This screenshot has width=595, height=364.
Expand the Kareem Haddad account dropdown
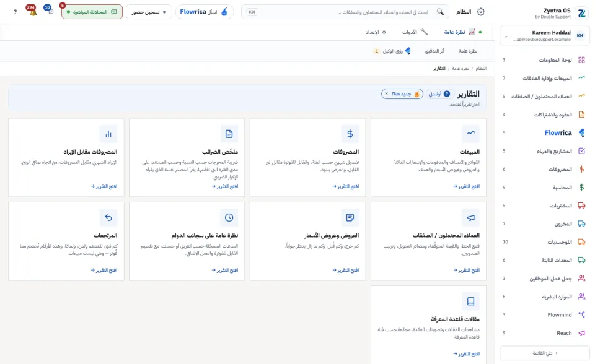point(506,37)
